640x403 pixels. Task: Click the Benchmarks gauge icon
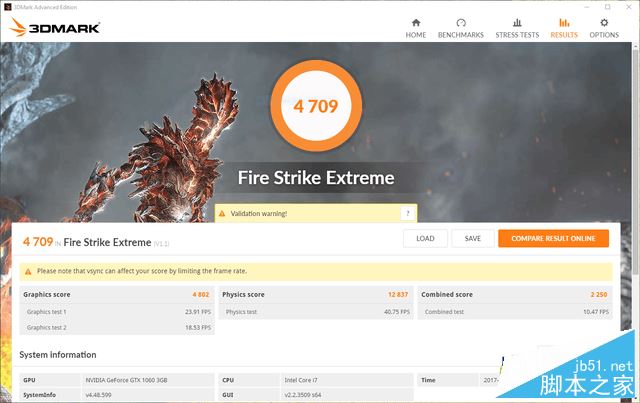pyautogui.click(x=461, y=23)
